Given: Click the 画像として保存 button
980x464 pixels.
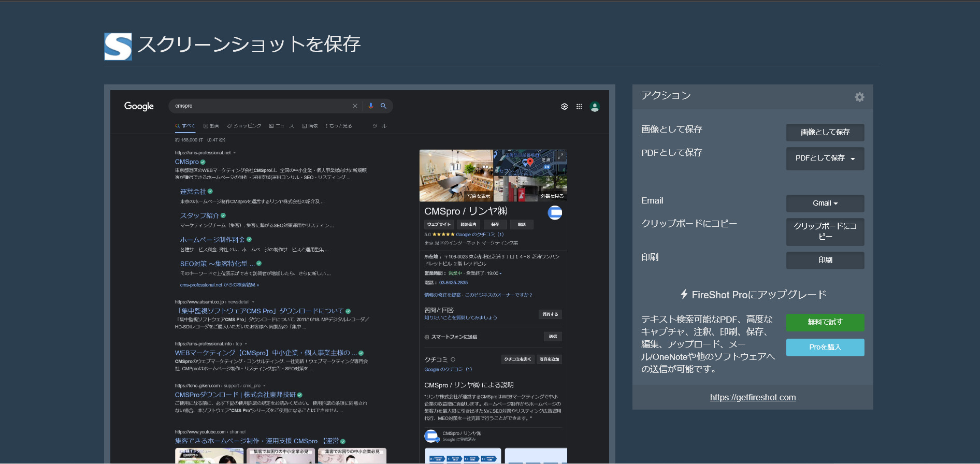Looking at the screenshot, I should point(825,132).
